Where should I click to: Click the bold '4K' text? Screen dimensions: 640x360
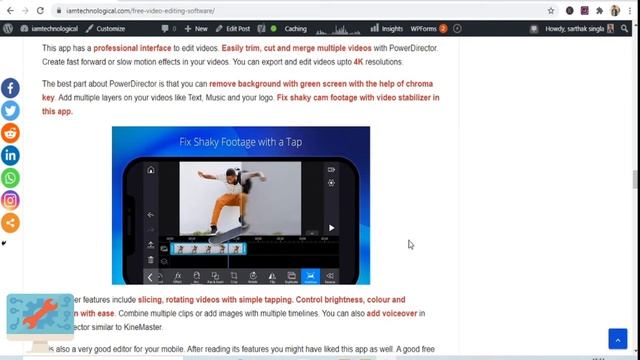[x=358, y=62]
